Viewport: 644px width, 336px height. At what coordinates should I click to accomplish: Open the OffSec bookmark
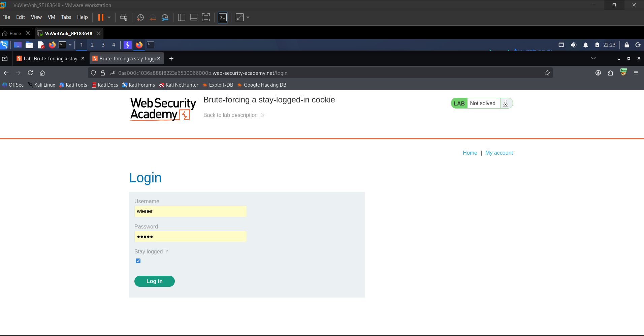[13, 85]
